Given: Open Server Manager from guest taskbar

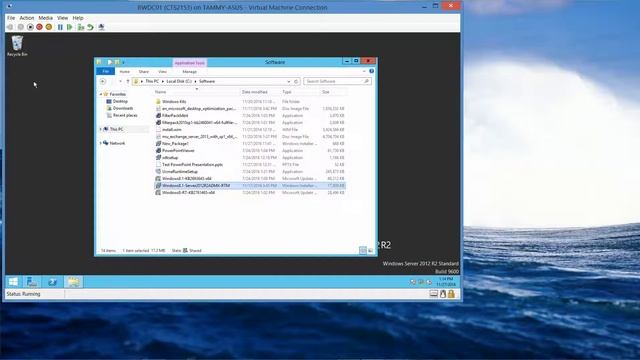Looking at the screenshot, I should pyautogui.click(x=32, y=282).
